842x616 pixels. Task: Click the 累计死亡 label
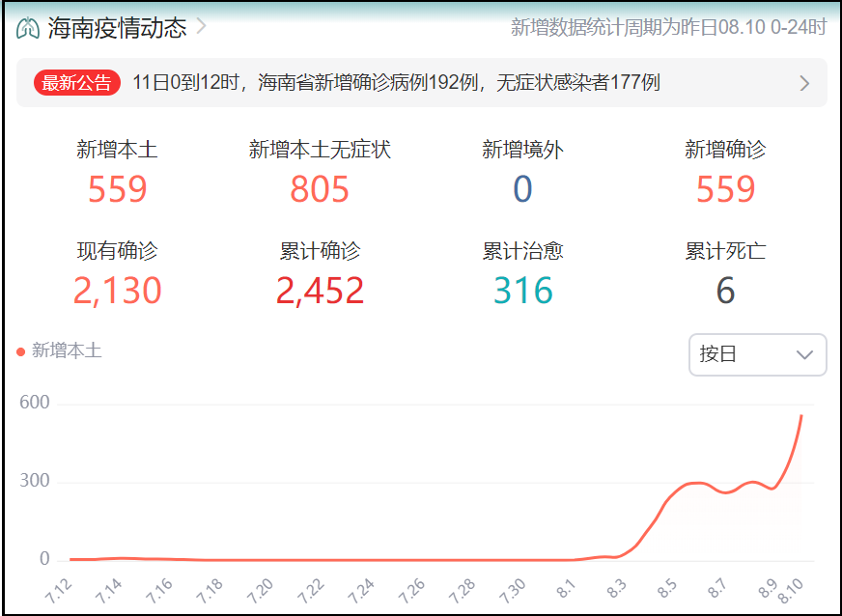725,251
